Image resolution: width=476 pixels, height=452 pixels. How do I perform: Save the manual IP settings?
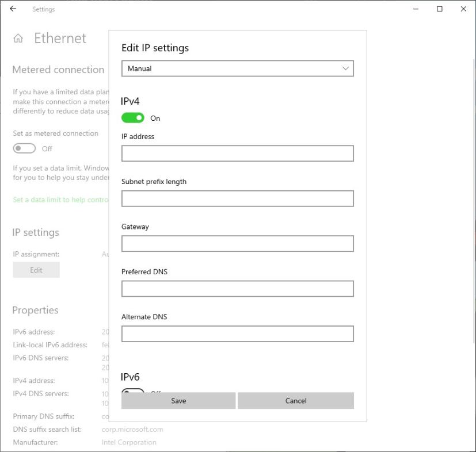pyautogui.click(x=178, y=401)
